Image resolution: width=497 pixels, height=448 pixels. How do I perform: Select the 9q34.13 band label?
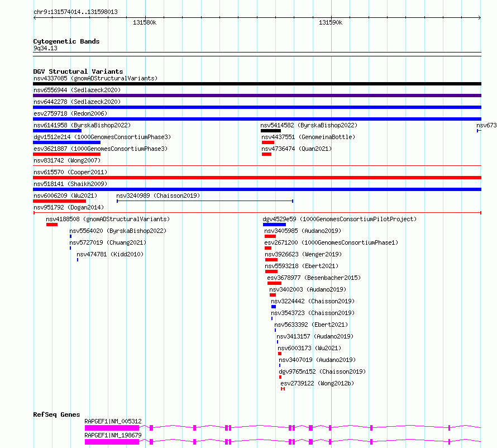45,48
